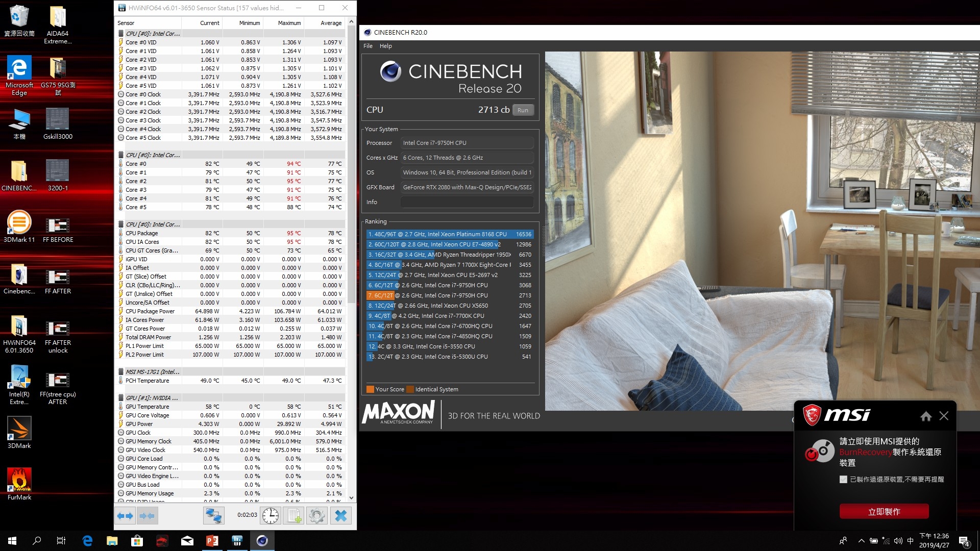Select PCH Temperature sensor row
This screenshot has height=551, width=980.
pos(230,381)
